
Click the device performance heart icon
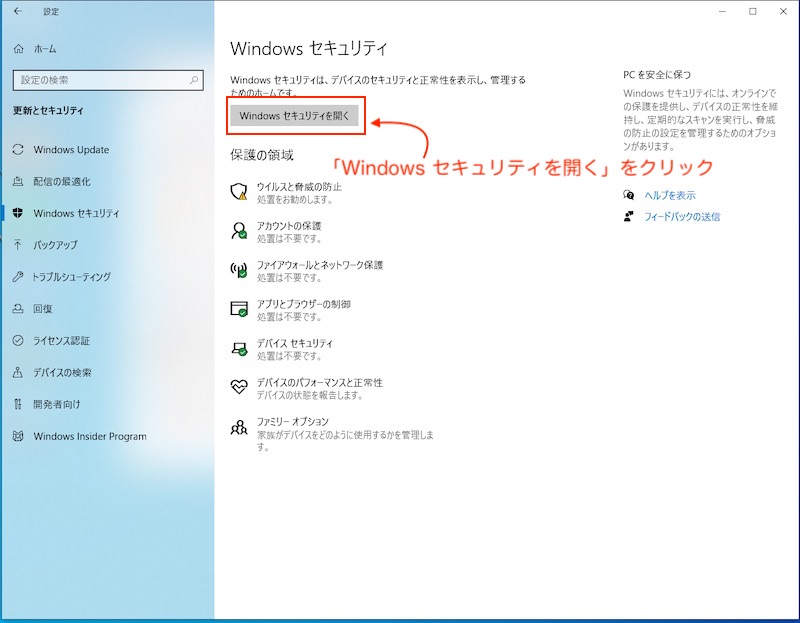(239, 387)
